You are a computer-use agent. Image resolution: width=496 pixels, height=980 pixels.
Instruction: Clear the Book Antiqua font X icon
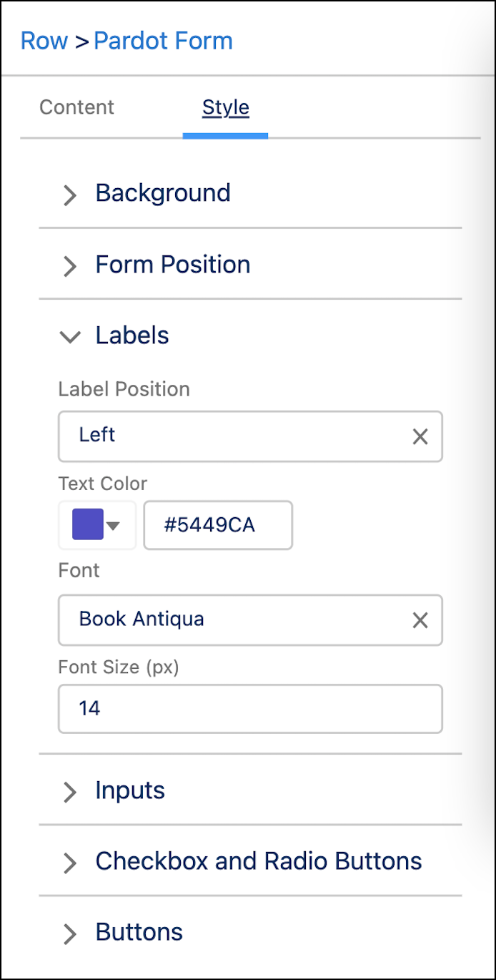pyautogui.click(x=420, y=620)
